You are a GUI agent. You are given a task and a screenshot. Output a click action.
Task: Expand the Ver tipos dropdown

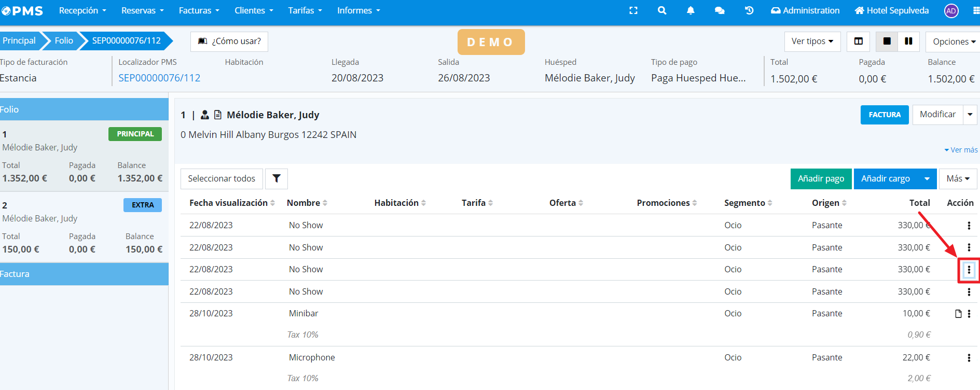812,41
